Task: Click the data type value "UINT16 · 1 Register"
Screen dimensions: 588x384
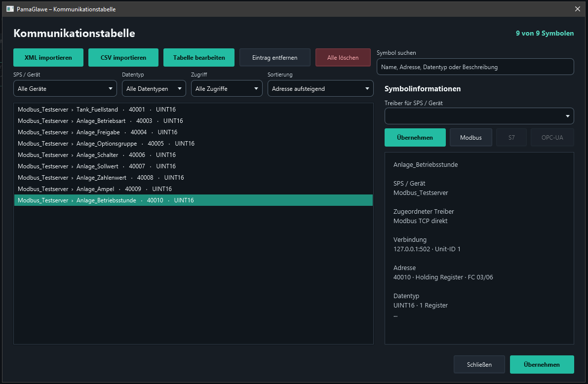Action: click(420, 305)
